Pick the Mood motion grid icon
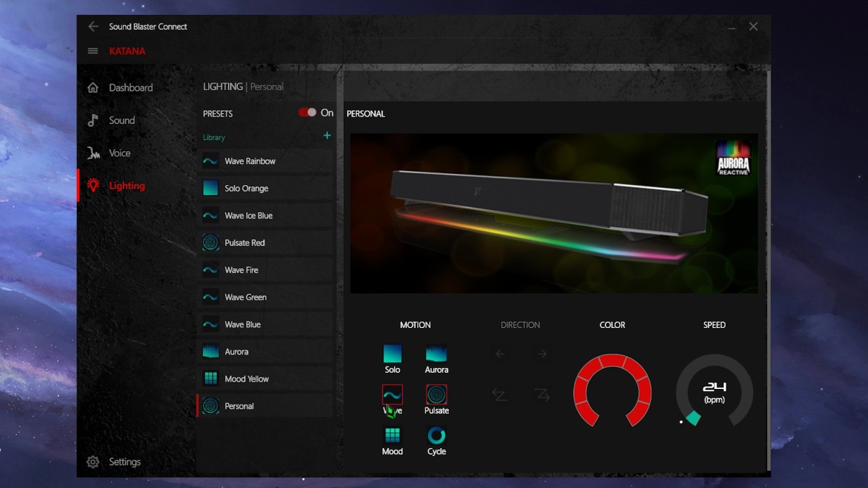This screenshot has height=488, width=868. click(x=392, y=435)
